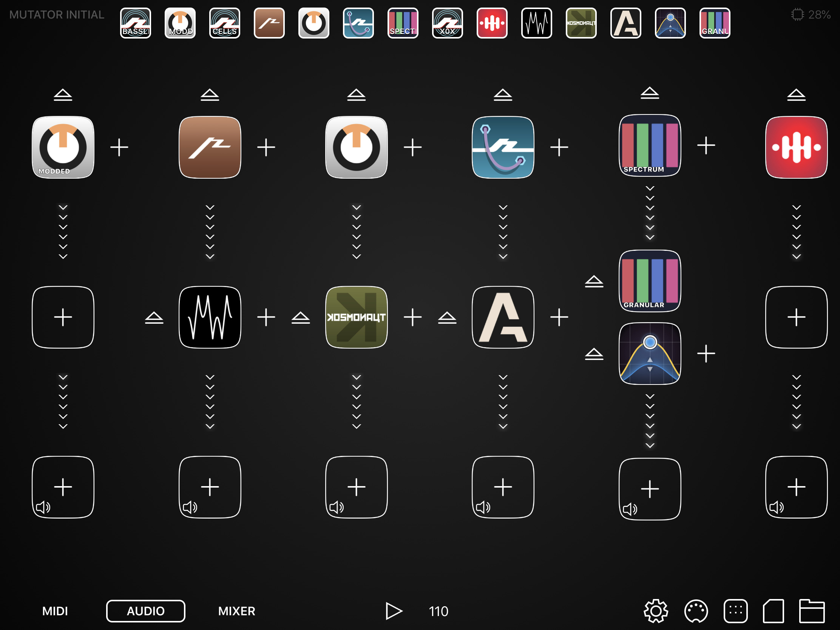Click the eject icon above the brown Ruismaker plugin
This screenshot has width=840, height=630.
click(x=210, y=94)
